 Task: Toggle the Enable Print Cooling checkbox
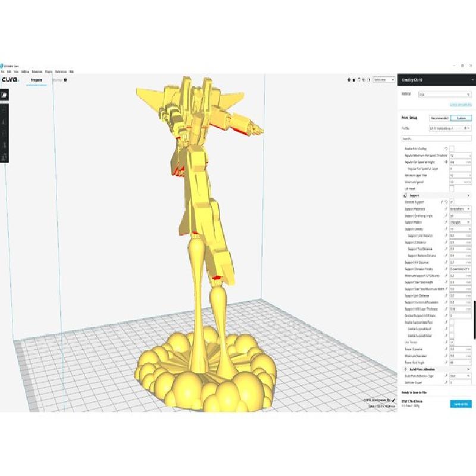click(452, 148)
